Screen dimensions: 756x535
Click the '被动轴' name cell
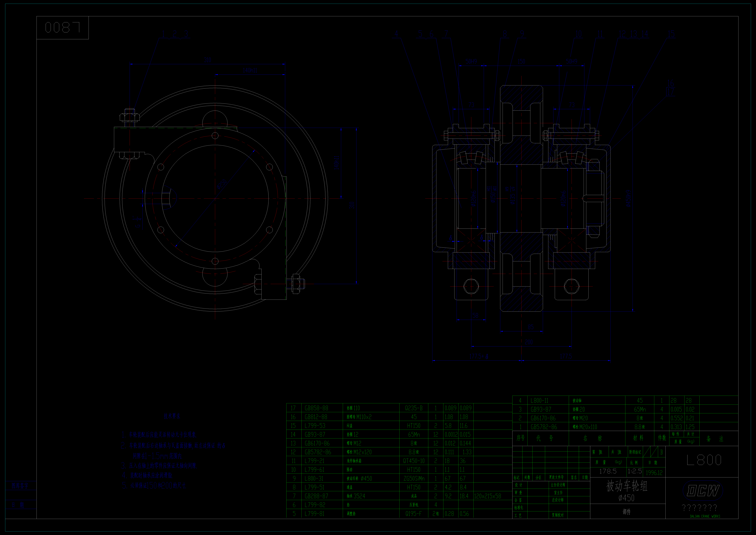coord(577,400)
